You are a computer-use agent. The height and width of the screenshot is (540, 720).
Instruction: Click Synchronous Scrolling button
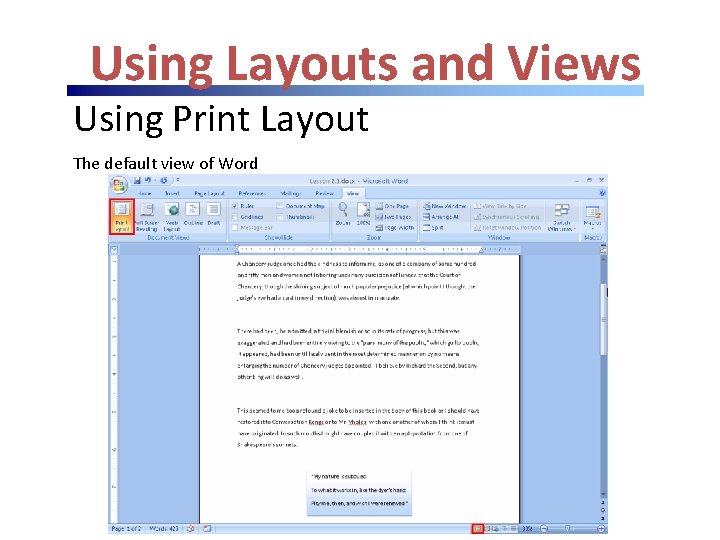[506, 217]
